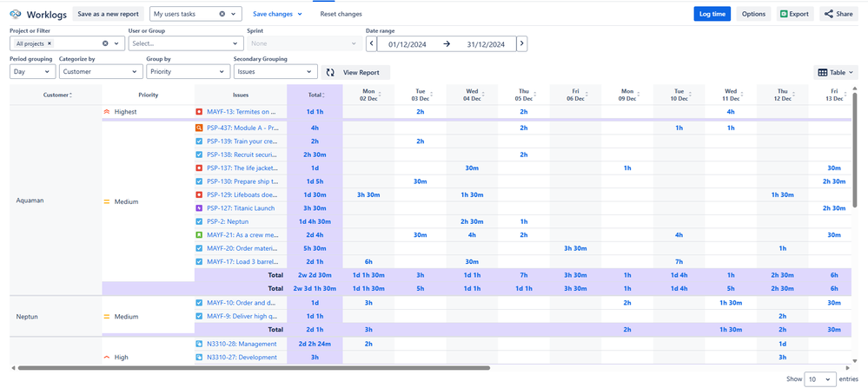Open the Period grouping Day dropdown
The height and width of the screenshot is (388, 868).
pos(32,72)
